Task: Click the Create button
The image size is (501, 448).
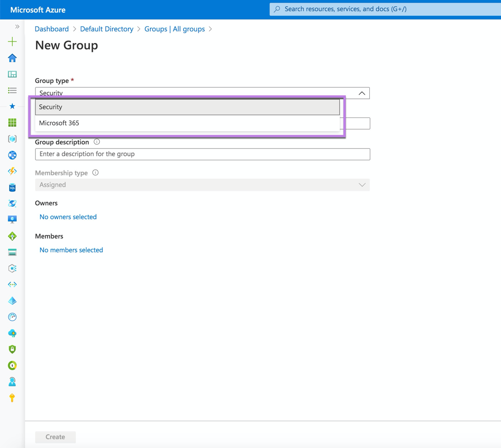Action: click(55, 437)
